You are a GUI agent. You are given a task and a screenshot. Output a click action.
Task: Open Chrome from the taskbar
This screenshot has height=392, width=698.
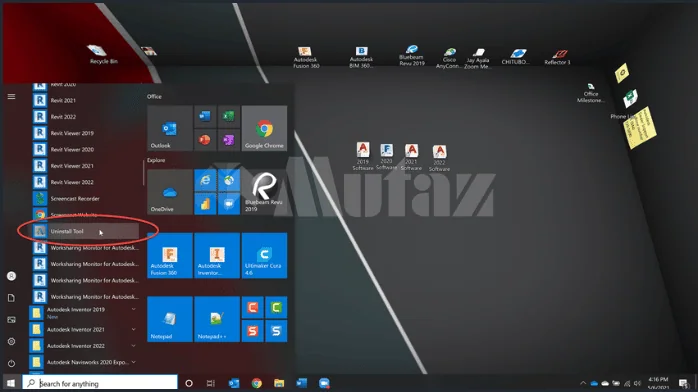point(256,383)
